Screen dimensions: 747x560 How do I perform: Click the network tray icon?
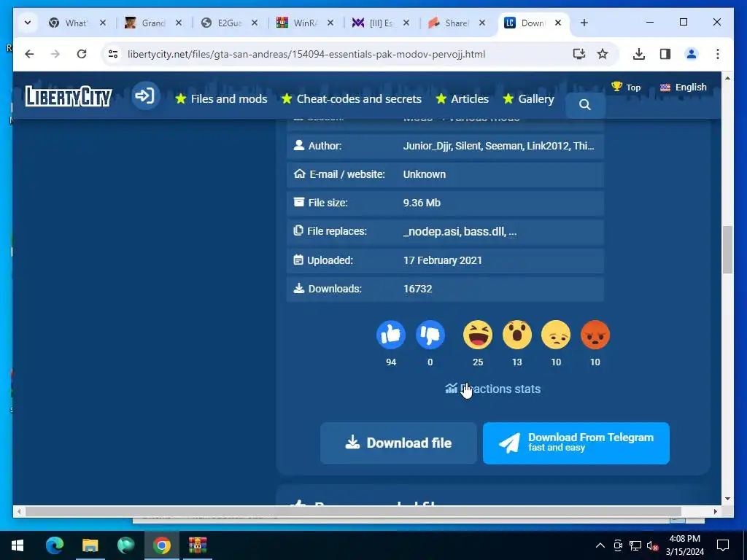tap(635, 545)
